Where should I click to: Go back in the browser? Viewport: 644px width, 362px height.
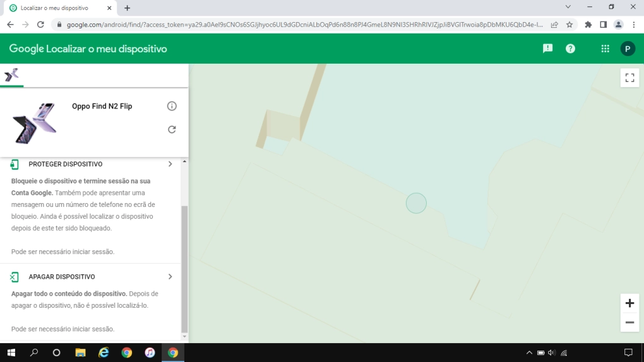10,25
